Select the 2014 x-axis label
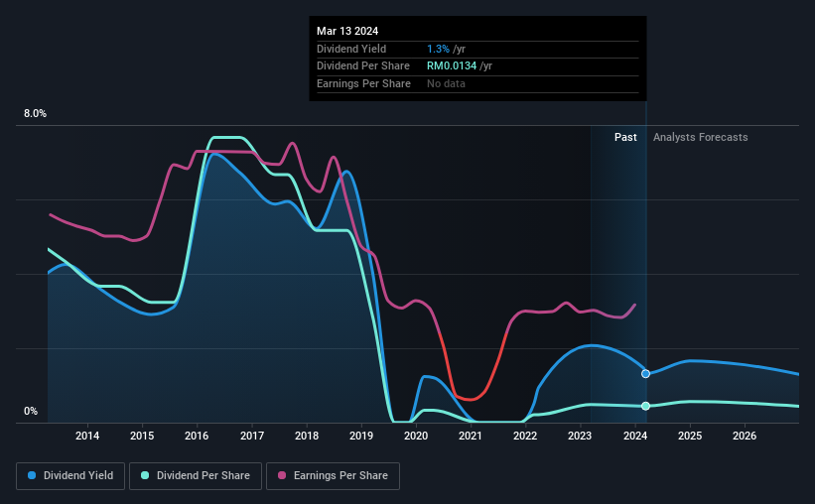This screenshot has height=504, width=815. tap(87, 436)
